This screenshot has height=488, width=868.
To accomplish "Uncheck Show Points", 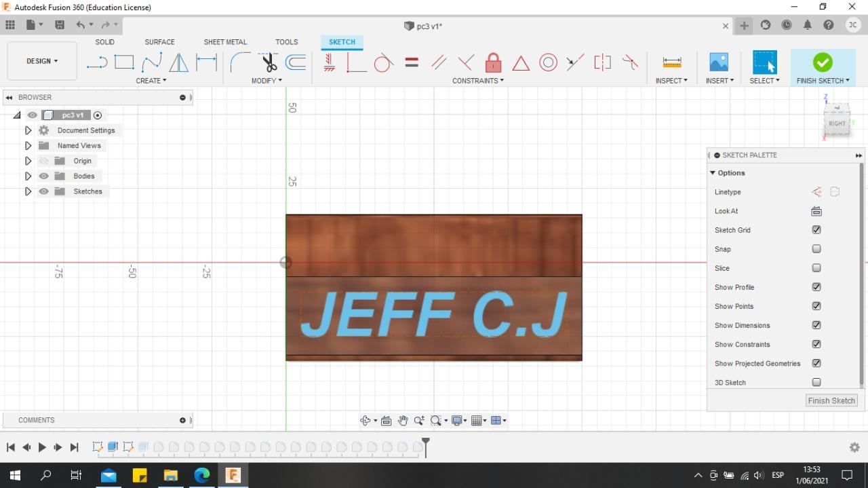I will pyautogui.click(x=816, y=306).
